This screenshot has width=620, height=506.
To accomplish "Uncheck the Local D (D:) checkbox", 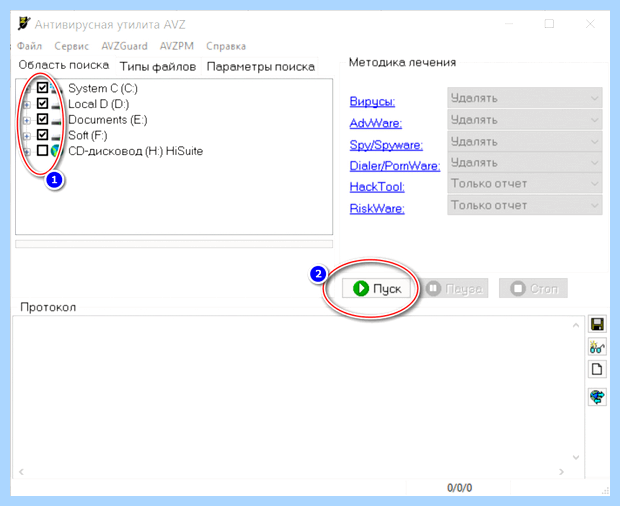I will click(42, 103).
